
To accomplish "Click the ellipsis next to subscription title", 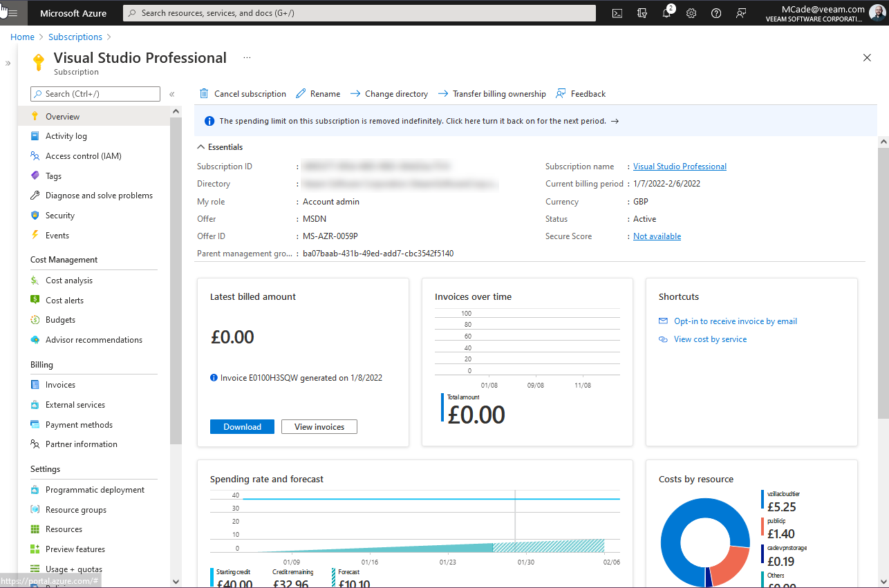I will coord(247,58).
